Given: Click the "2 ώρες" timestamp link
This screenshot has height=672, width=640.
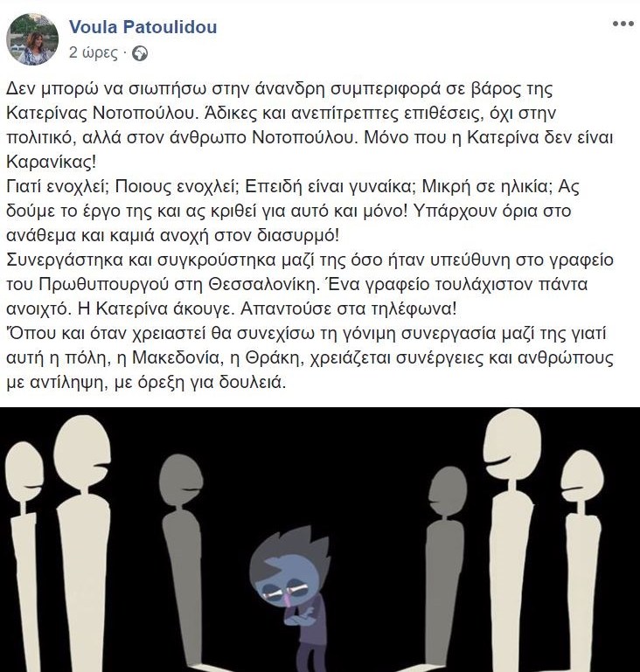Looking at the screenshot, I should click(93, 53).
